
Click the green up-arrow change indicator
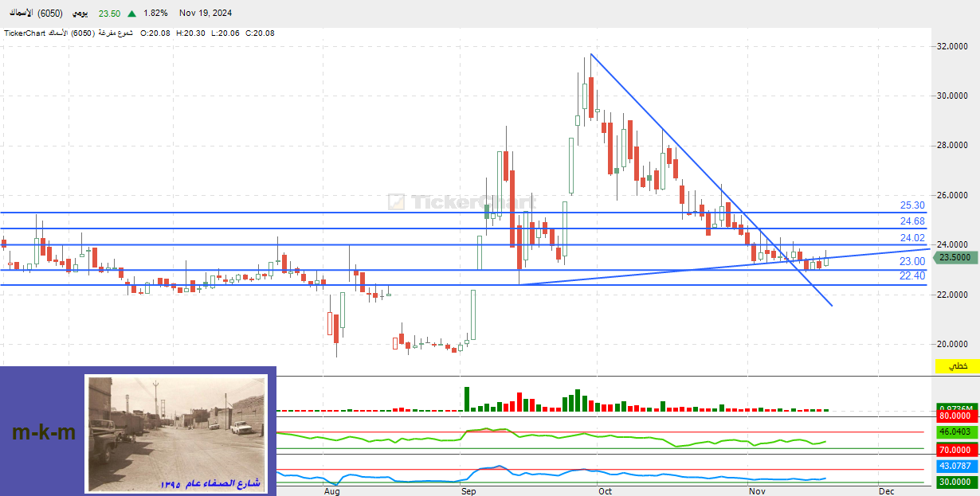[131, 14]
